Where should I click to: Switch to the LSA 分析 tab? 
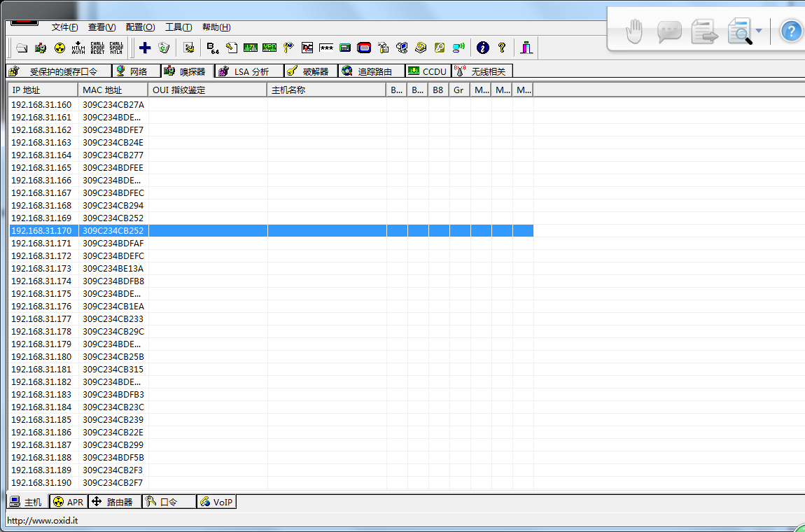[249, 71]
